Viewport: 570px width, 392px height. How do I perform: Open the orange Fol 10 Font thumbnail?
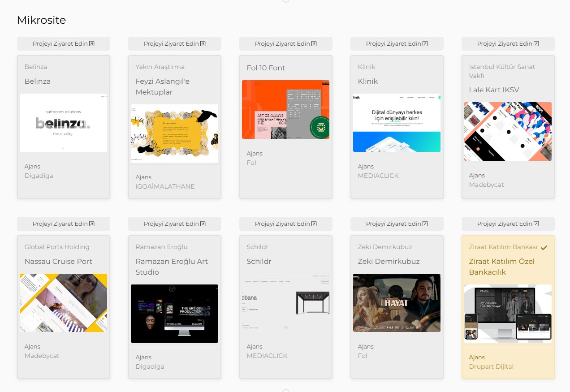tap(285, 109)
